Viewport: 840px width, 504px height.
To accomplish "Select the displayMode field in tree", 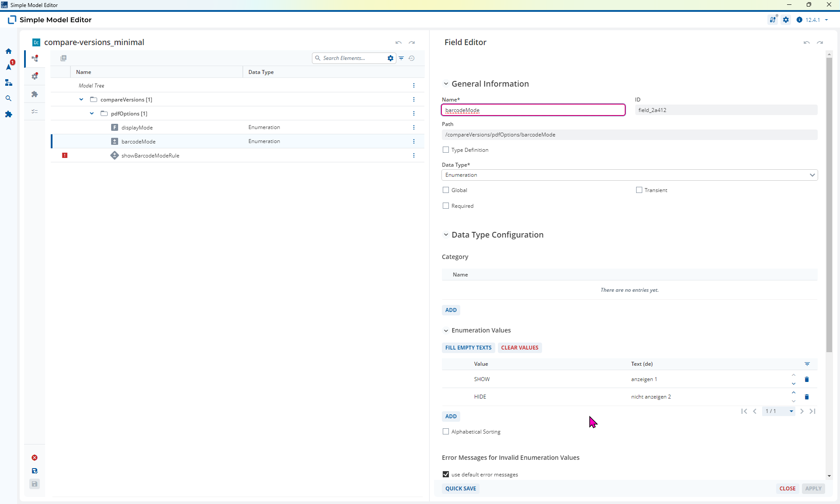I will (x=137, y=127).
